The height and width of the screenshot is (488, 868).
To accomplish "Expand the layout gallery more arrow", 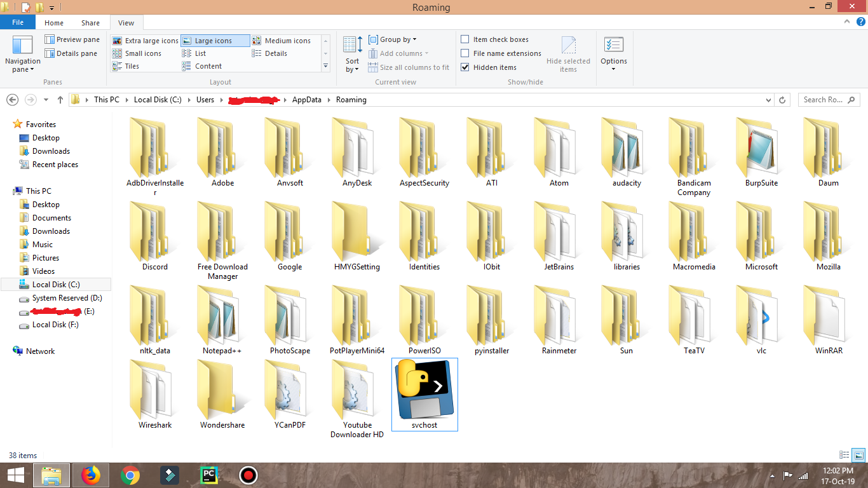I will [326, 66].
